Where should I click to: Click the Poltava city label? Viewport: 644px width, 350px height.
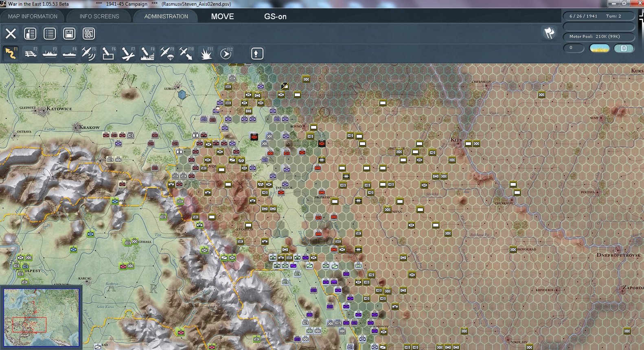click(588, 192)
